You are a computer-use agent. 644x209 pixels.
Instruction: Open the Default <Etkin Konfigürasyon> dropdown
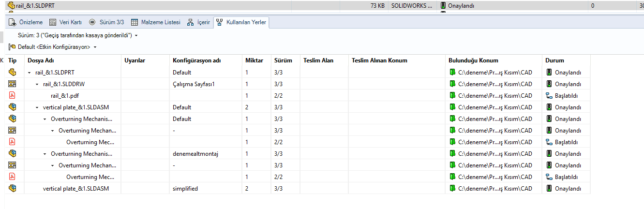[x=95, y=47]
